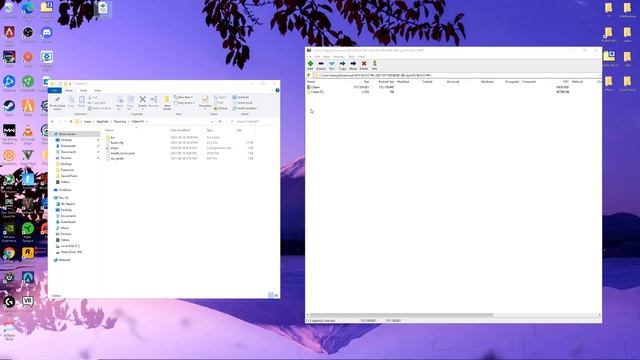Click Add button in 7-Zip toolbar
The width and height of the screenshot is (640, 360).
point(310,65)
